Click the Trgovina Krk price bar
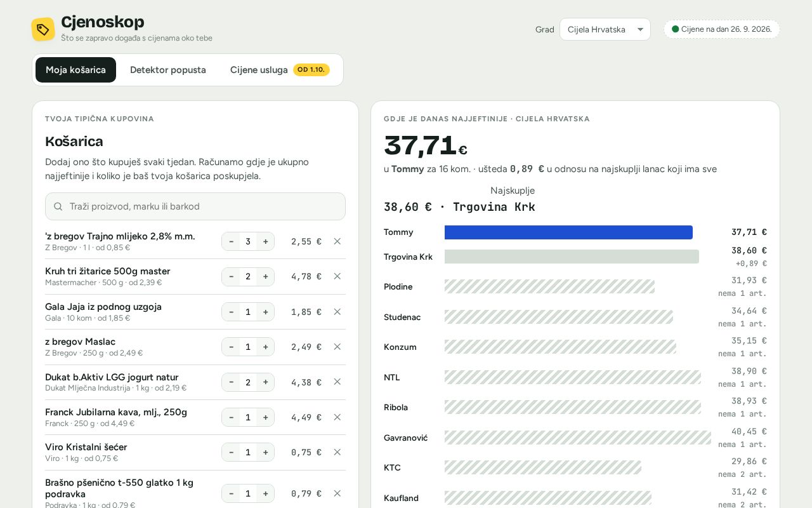812x508 pixels. [572, 257]
